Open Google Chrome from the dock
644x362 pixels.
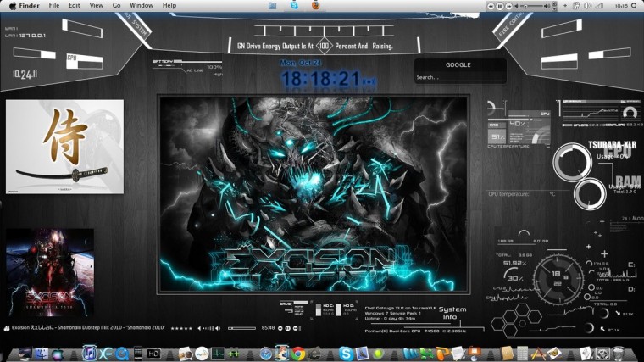[x=298, y=354]
